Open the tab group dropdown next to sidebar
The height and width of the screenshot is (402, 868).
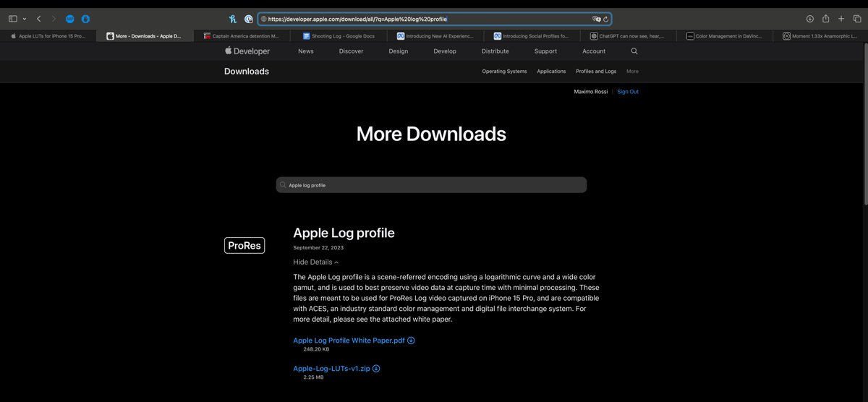tap(25, 19)
